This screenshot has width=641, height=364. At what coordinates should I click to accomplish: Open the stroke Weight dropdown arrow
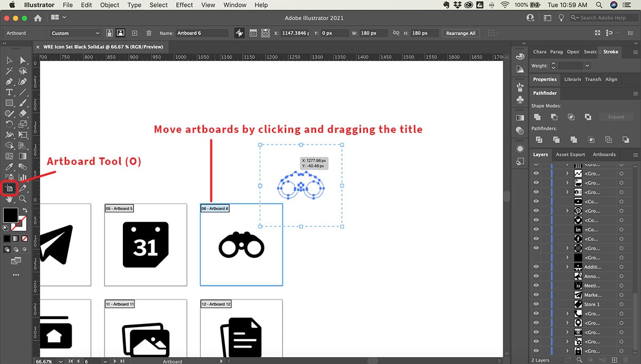587,66
